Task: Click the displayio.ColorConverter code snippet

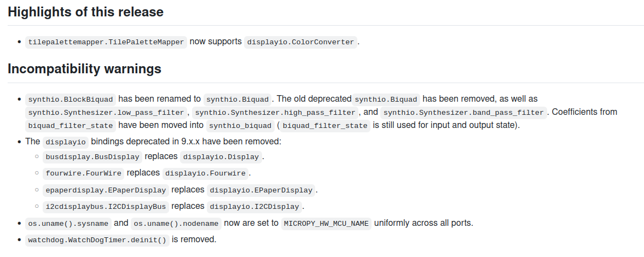Action: (x=301, y=42)
